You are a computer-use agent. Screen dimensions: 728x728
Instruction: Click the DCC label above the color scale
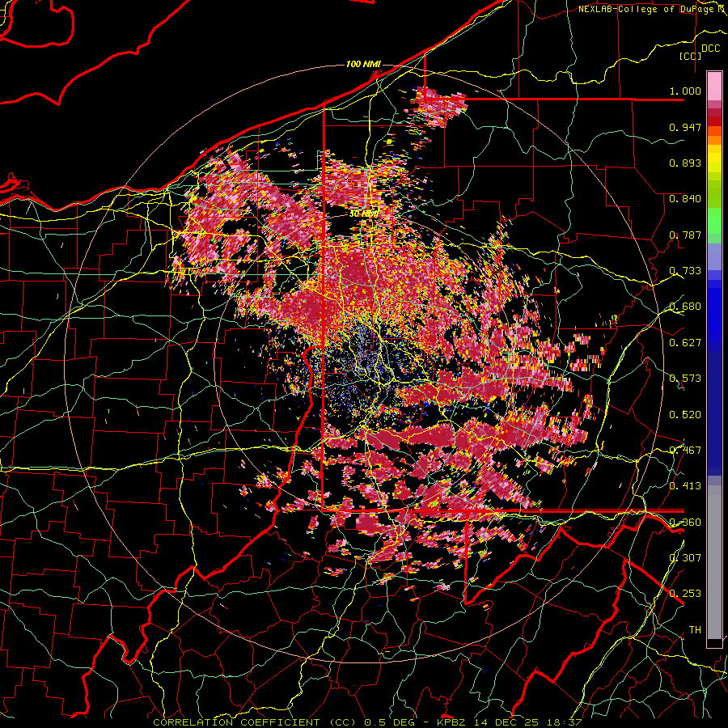coord(710,49)
